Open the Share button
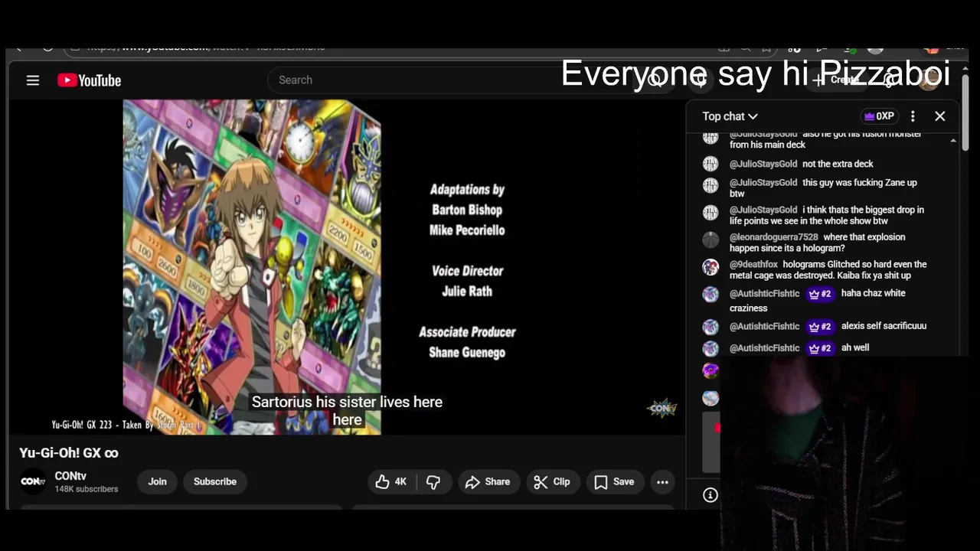Image resolution: width=980 pixels, height=551 pixels. (488, 481)
